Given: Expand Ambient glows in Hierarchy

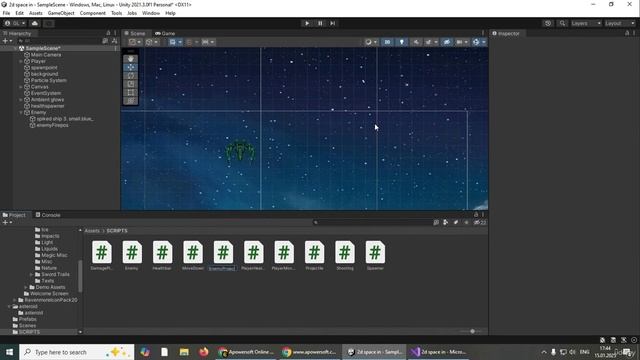Looking at the screenshot, I should pos(21,100).
